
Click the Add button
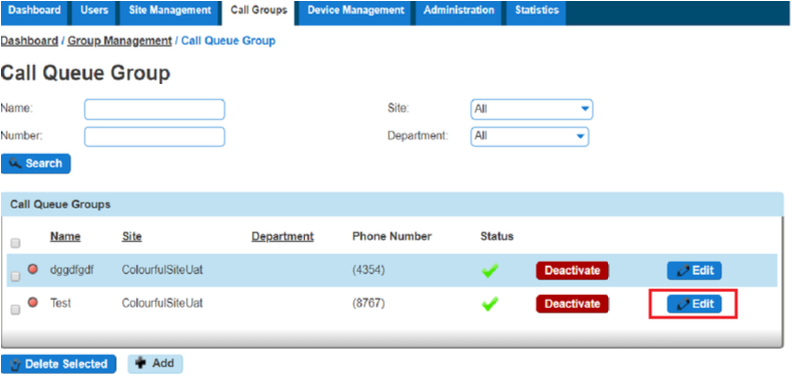tap(155, 364)
